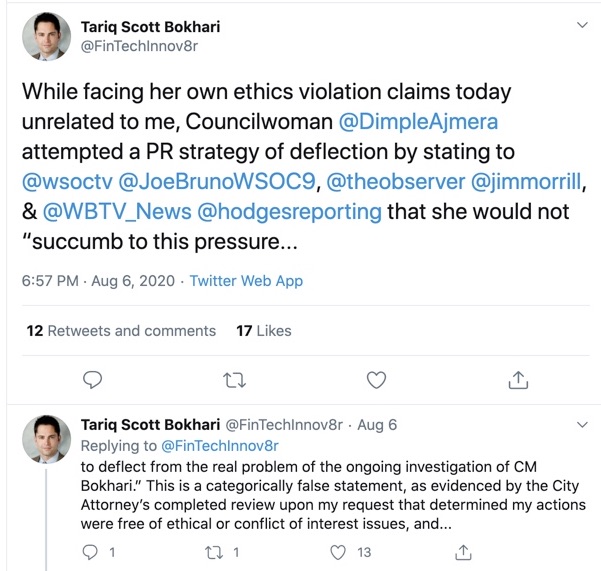This screenshot has height=571, width=601.
Task: Click the @FinTechInnov8r link after Replying to
Action: click(219, 446)
